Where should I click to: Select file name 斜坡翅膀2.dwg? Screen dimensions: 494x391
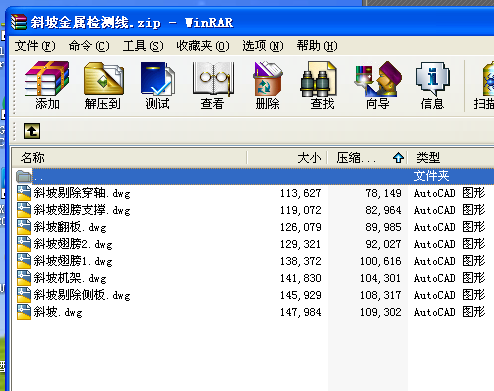[73, 244]
